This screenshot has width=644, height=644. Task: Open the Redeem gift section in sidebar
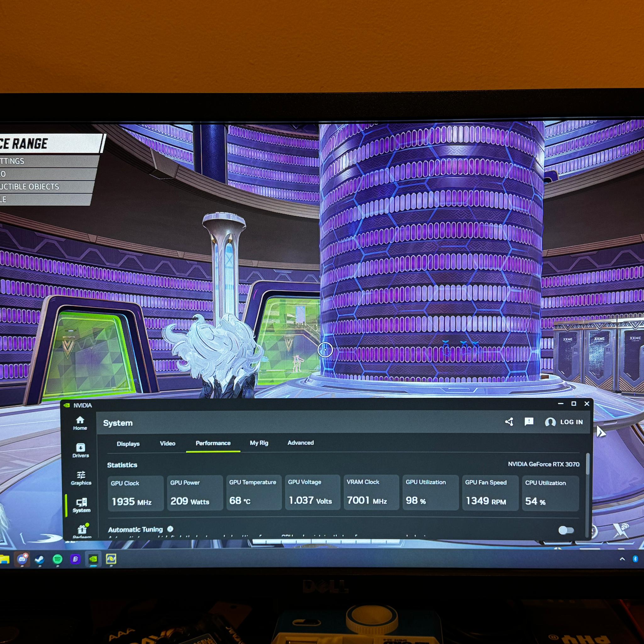[x=82, y=531]
